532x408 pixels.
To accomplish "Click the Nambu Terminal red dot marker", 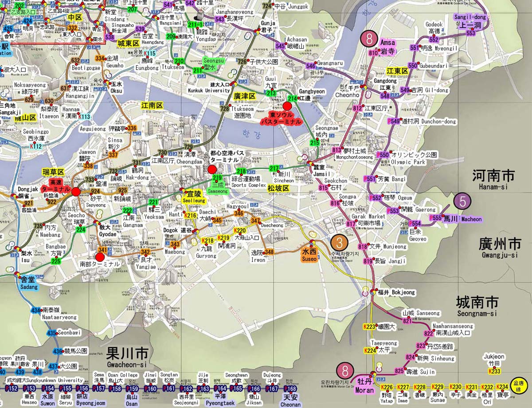I will (x=100, y=257).
